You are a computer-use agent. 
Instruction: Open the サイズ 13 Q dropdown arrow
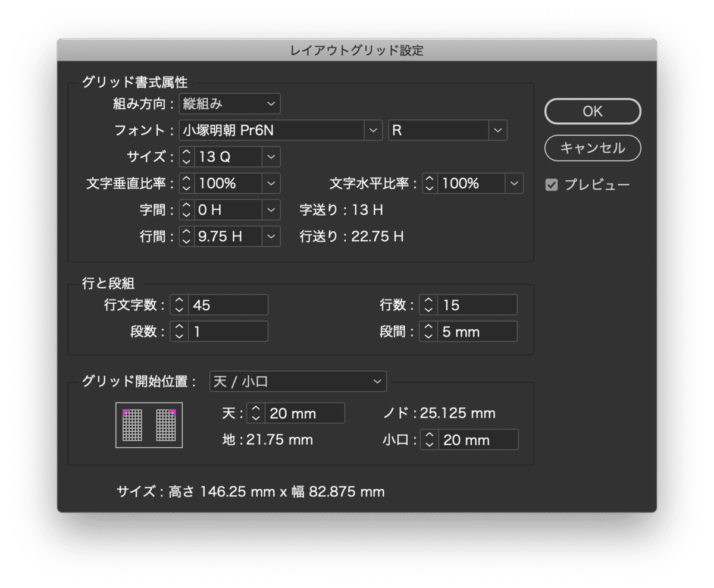click(271, 157)
